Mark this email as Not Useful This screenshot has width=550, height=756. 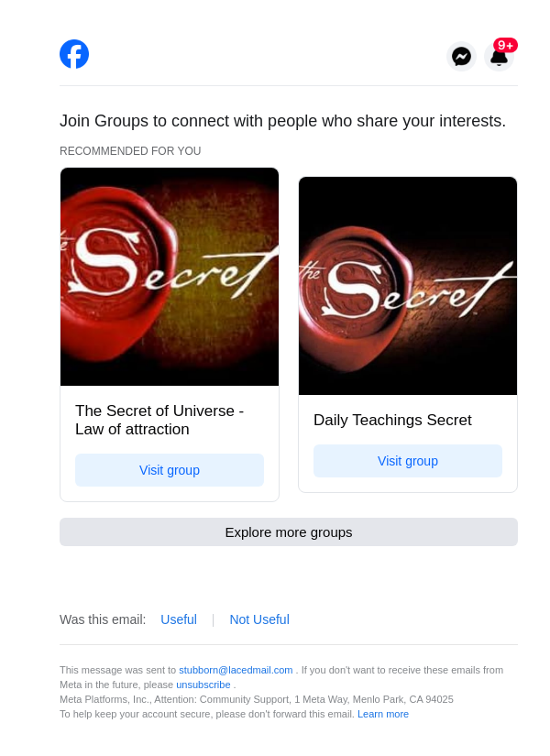point(259,619)
